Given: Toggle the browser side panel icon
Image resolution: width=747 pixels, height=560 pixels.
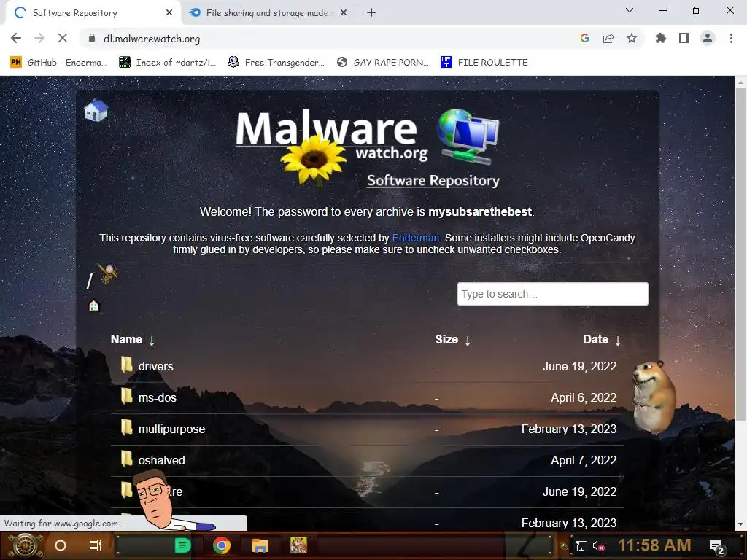Looking at the screenshot, I should pyautogui.click(x=684, y=38).
